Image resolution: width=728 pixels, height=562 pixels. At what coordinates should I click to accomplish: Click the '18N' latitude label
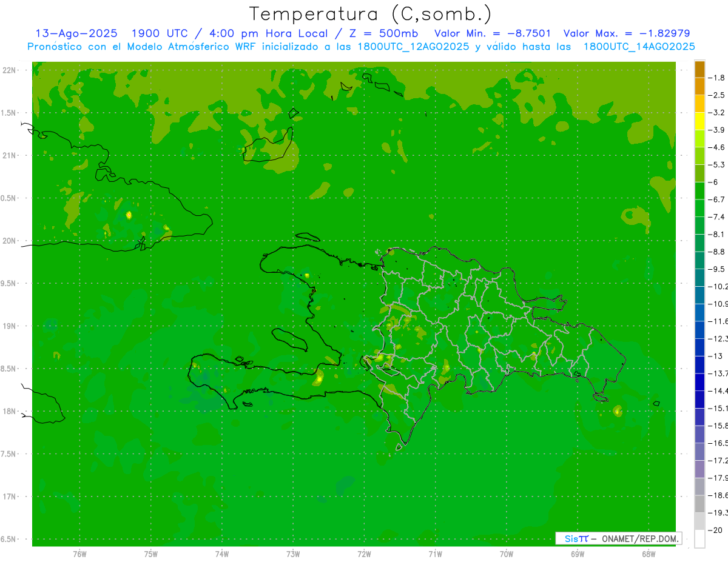pyautogui.click(x=10, y=411)
